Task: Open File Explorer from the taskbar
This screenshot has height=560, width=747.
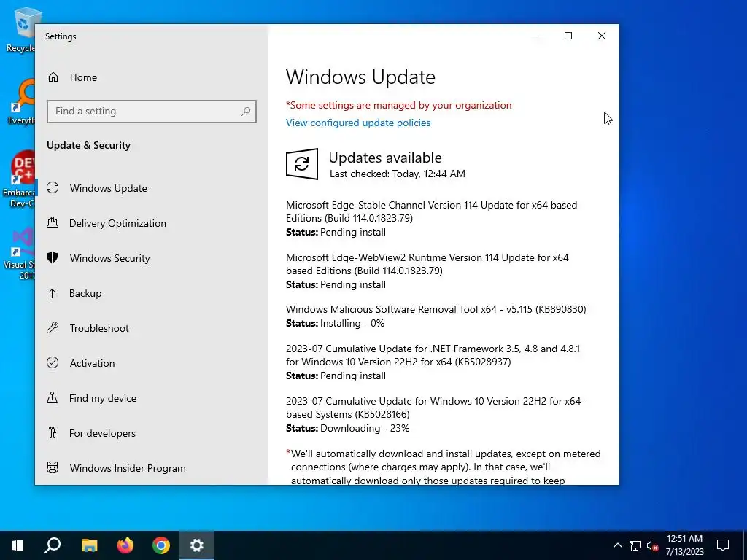Action: tap(89, 545)
